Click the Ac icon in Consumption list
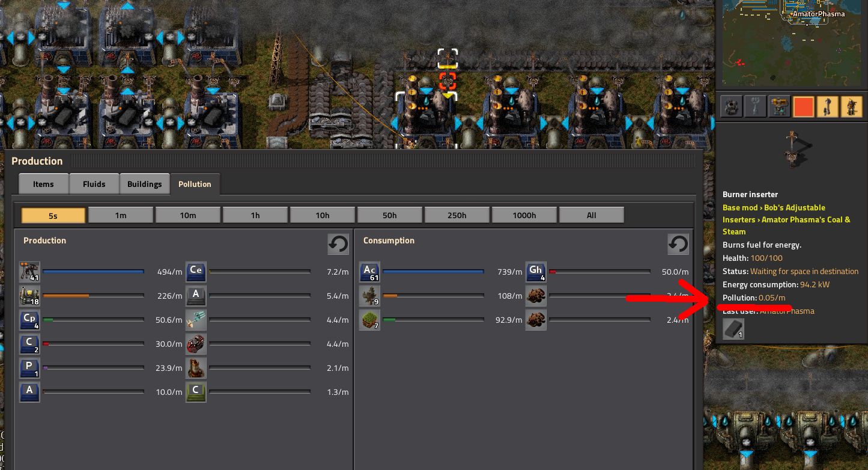 coord(369,272)
